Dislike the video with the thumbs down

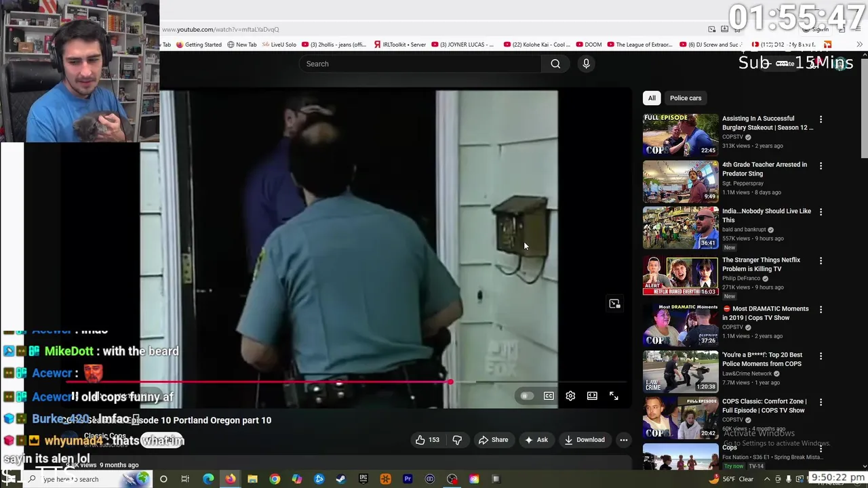pos(457,440)
